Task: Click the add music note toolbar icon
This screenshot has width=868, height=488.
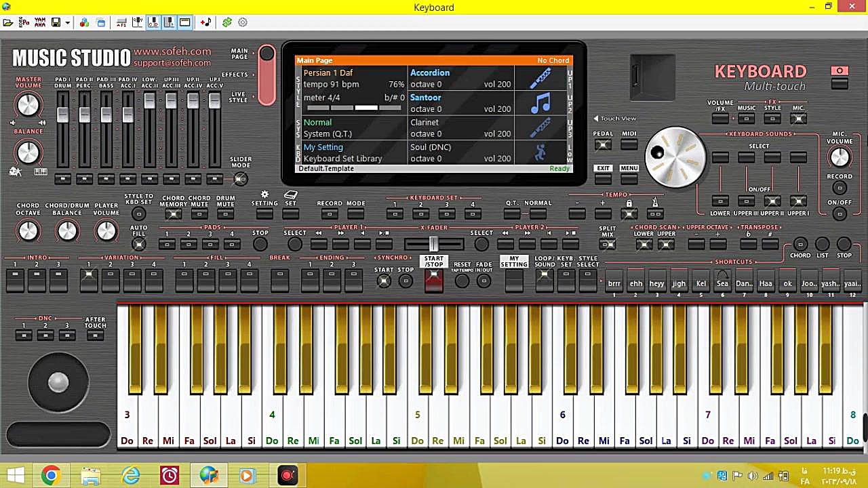Action: coord(205,22)
